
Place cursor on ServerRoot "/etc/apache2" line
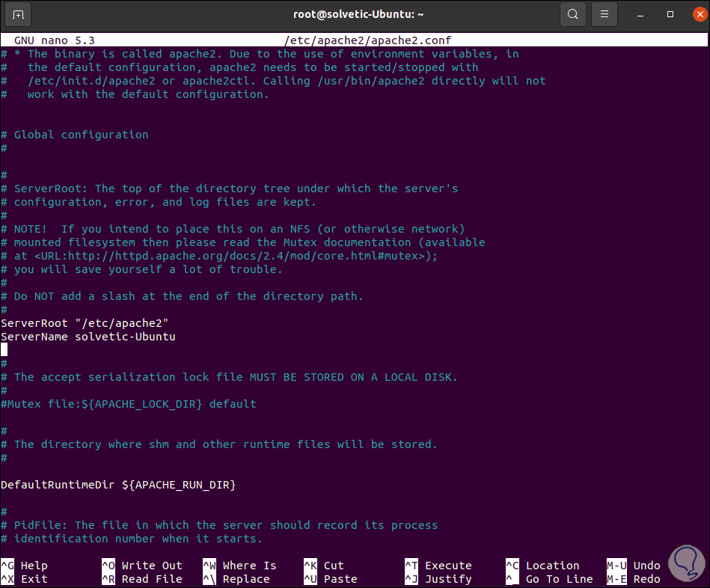pyautogui.click(x=85, y=323)
